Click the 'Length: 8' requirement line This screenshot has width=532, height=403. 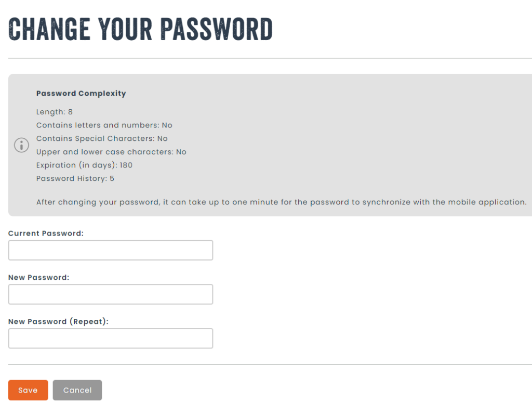click(55, 112)
